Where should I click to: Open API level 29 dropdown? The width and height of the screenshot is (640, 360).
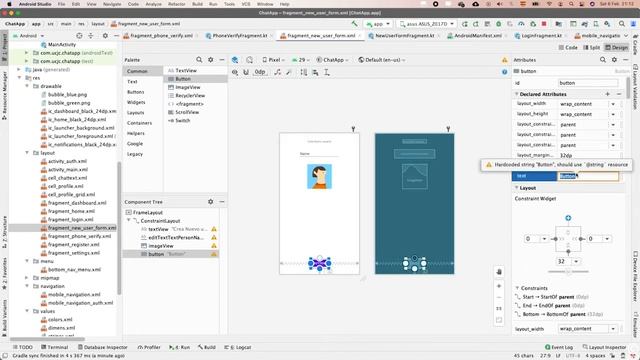click(x=300, y=60)
